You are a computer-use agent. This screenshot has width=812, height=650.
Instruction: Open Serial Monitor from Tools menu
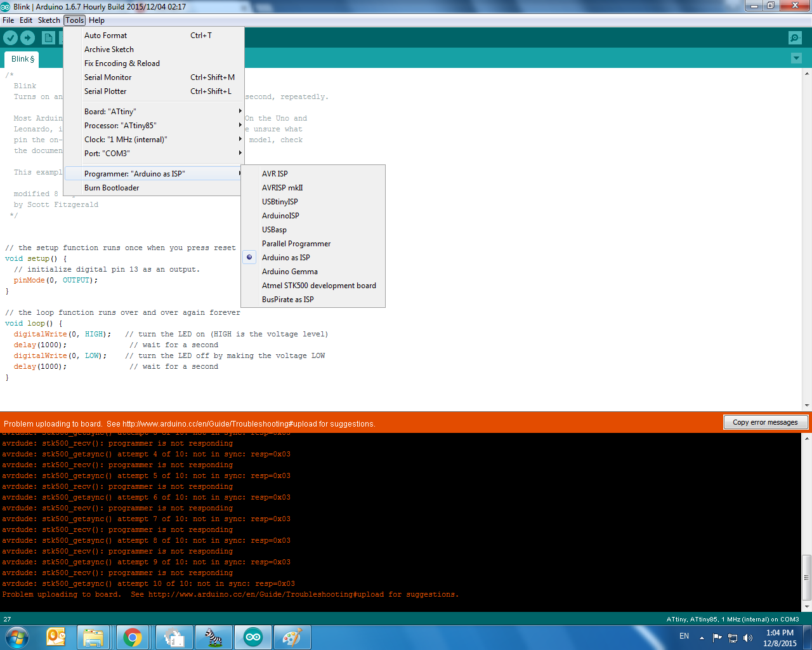154,77
